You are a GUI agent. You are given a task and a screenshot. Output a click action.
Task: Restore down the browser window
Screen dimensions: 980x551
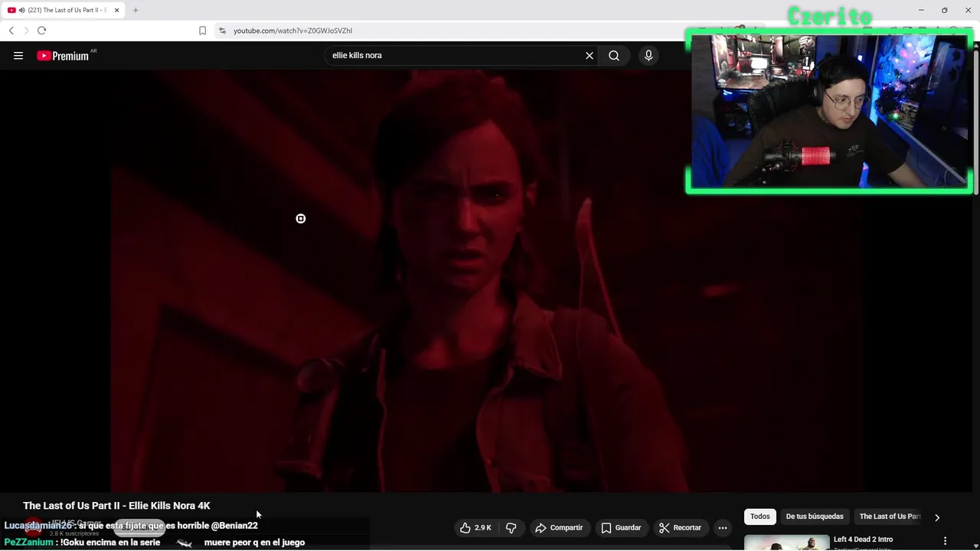(944, 10)
